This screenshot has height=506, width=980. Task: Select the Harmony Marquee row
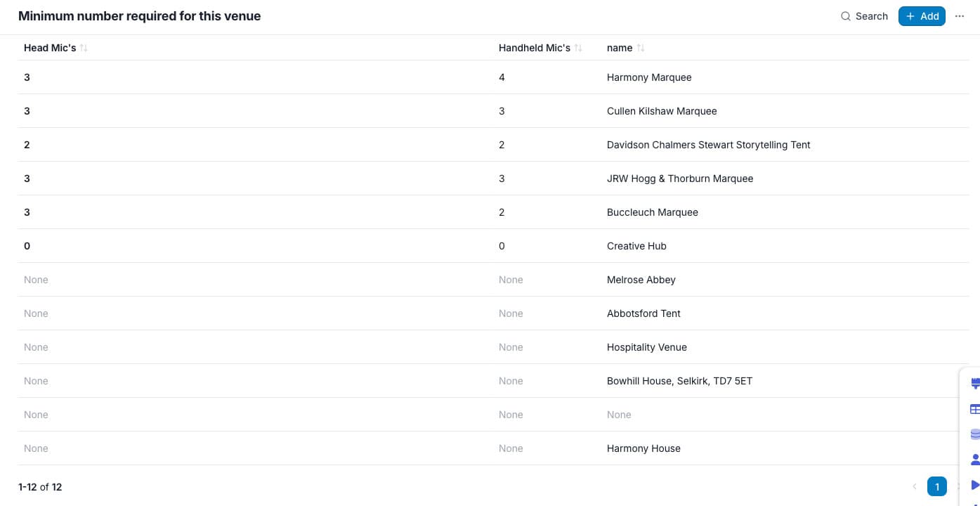(x=493, y=77)
